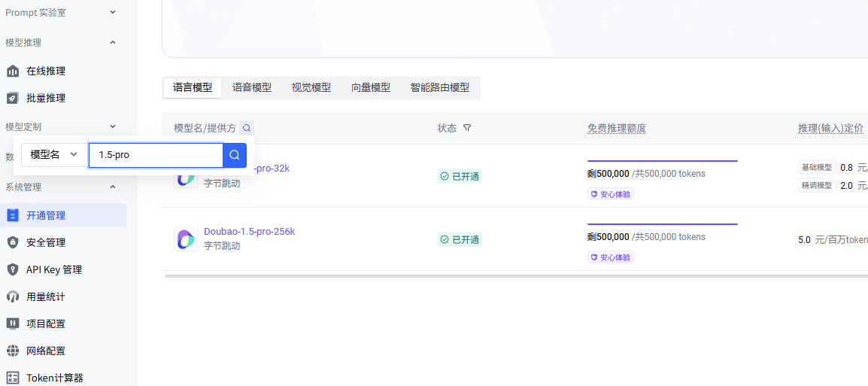Image resolution: width=868 pixels, height=386 pixels.
Task: Click 已开通 check icon in 32k row
Action: [x=444, y=177]
